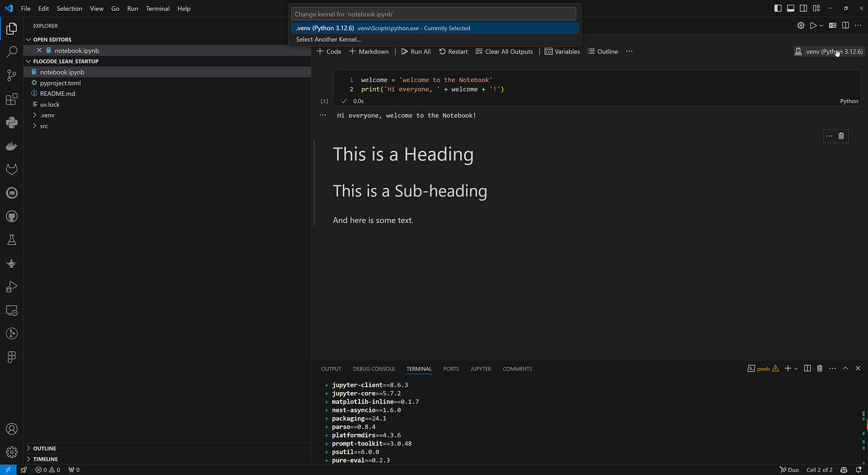Click the Run notebook play icon
868x475 pixels.
(813, 25)
